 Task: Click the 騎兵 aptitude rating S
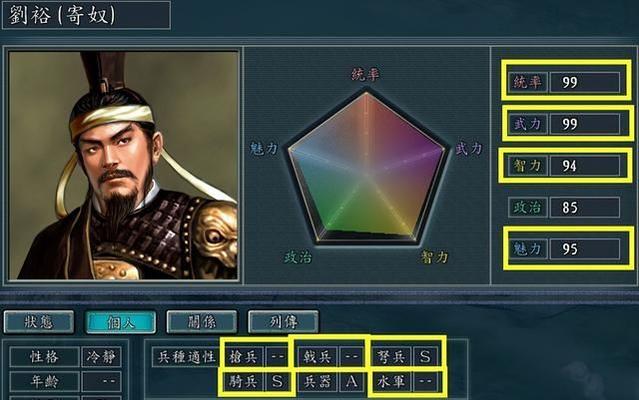[277, 382]
